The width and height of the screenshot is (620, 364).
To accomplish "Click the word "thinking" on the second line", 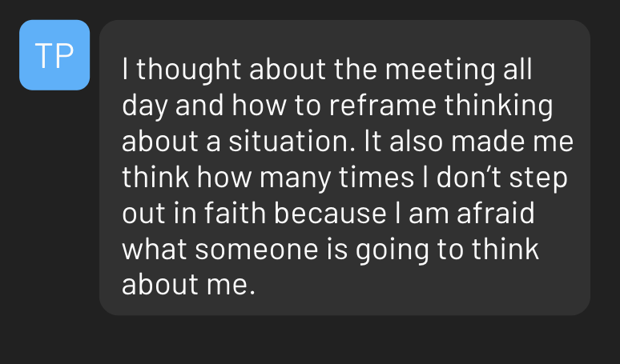I will pos(498,106).
